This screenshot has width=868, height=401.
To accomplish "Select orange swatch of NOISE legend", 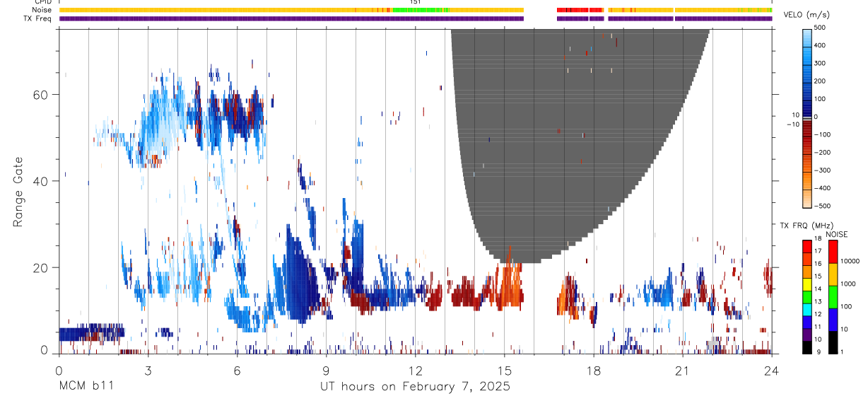I will coord(833,274).
